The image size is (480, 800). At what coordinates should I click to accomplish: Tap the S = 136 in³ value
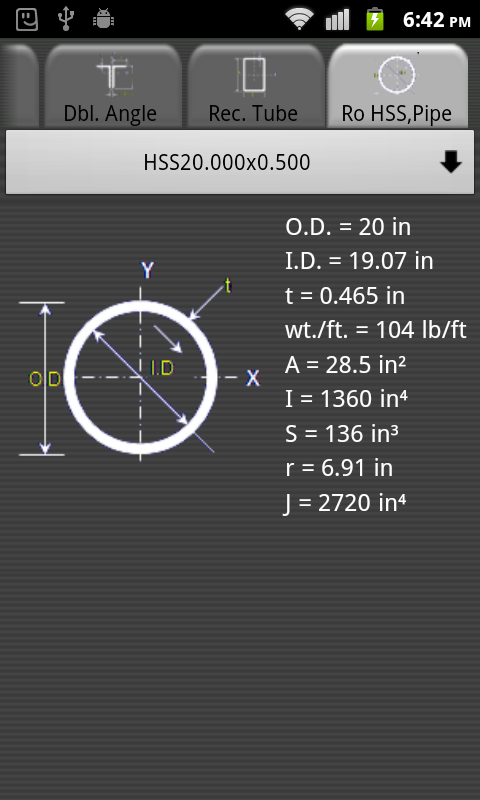pyautogui.click(x=341, y=434)
